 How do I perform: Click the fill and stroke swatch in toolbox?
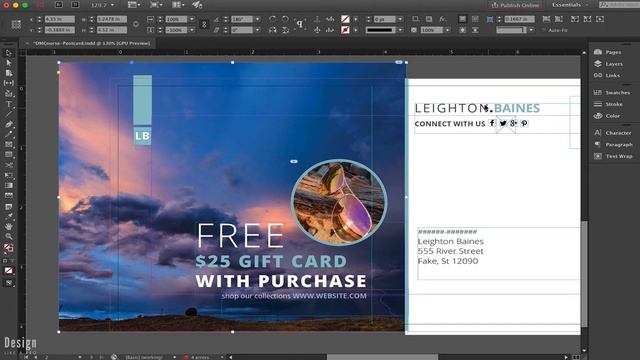[9, 248]
